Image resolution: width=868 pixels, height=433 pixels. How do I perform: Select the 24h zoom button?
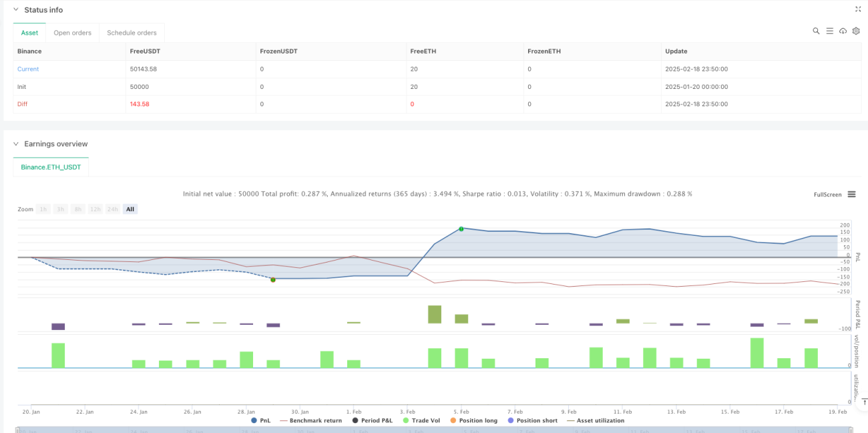[112, 209]
